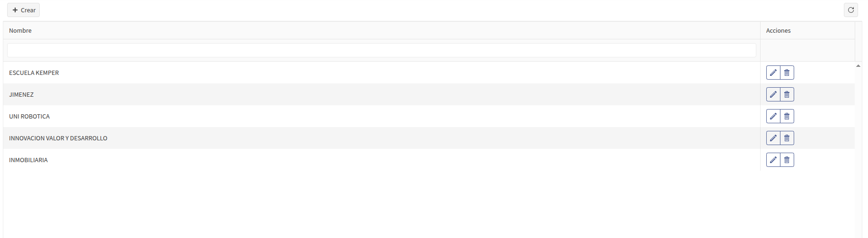Click the Crear button
868x238 pixels.
(x=23, y=10)
